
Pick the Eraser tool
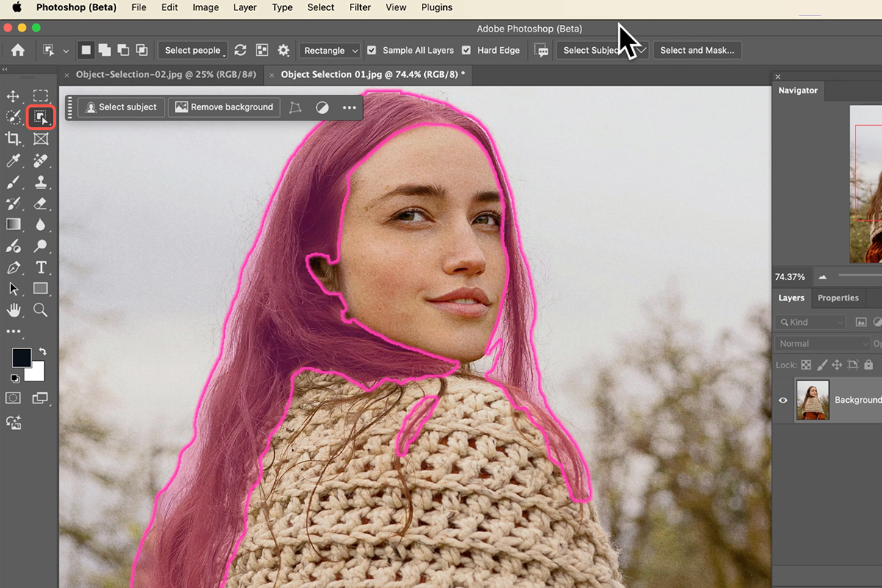pyautogui.click(x=40, y=202)
